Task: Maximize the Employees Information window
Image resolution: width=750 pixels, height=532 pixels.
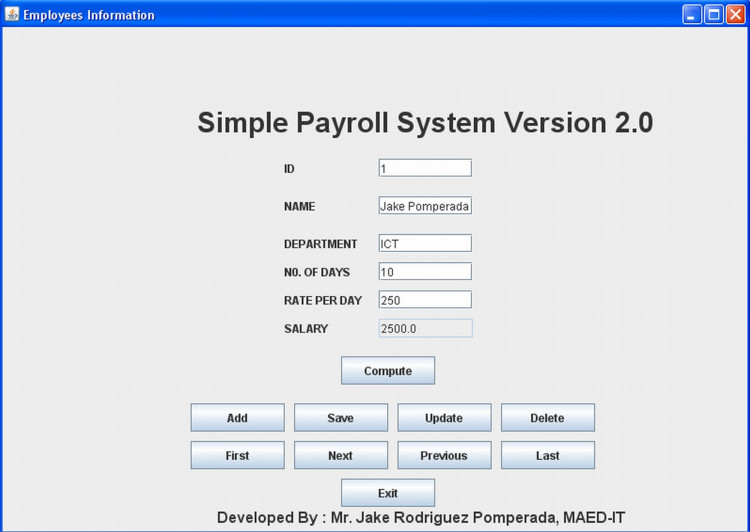Action: click(x=714, y=15)
